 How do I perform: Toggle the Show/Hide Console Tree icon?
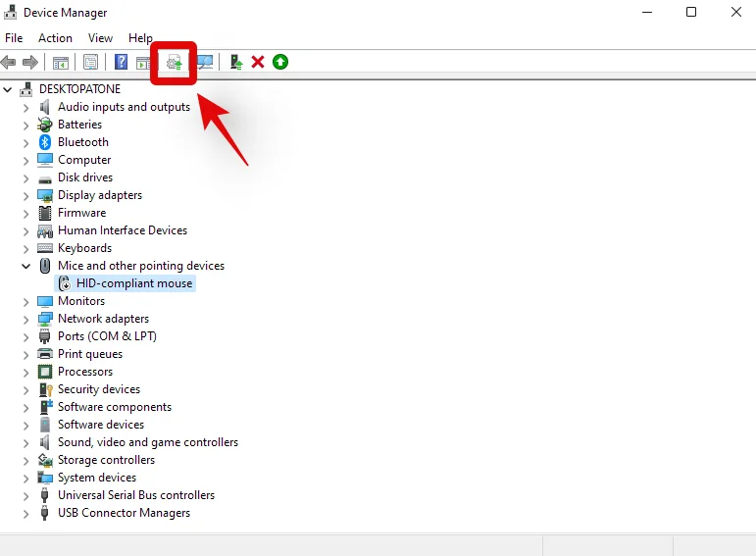61,62
